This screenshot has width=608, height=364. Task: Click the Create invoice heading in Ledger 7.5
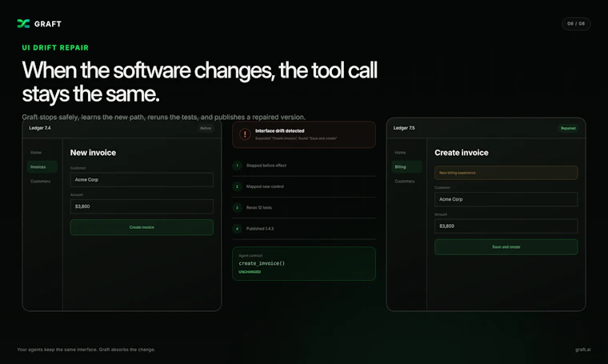click(462, 153)
